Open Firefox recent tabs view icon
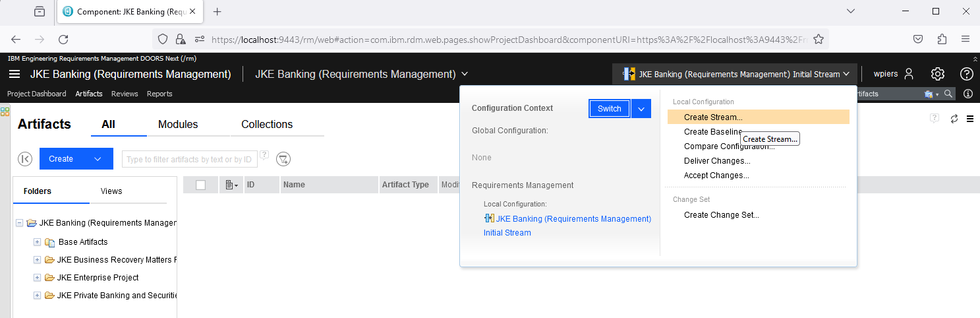 pyautogui.click(x=40, y=11)
